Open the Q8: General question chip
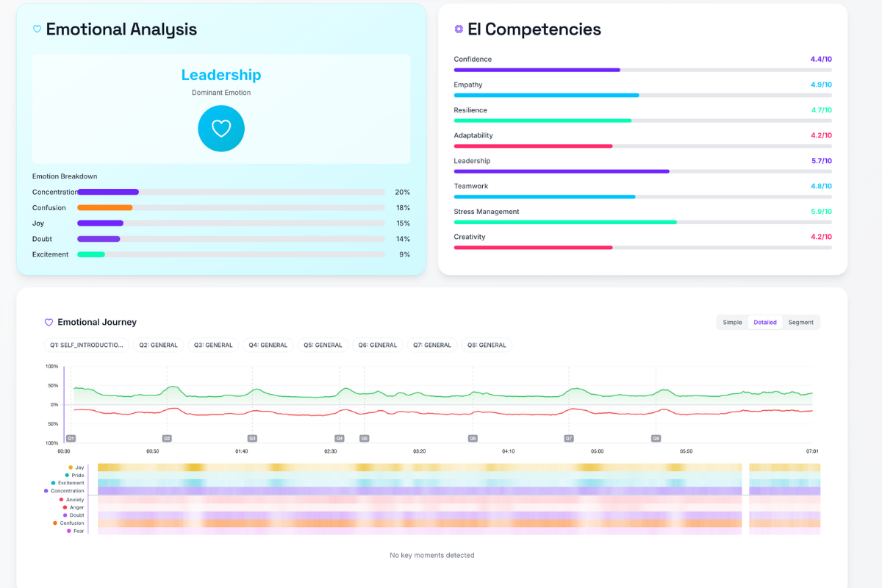The height and width of the screenshot is (588, 882). pyautogui.click(x=486, y=345)
